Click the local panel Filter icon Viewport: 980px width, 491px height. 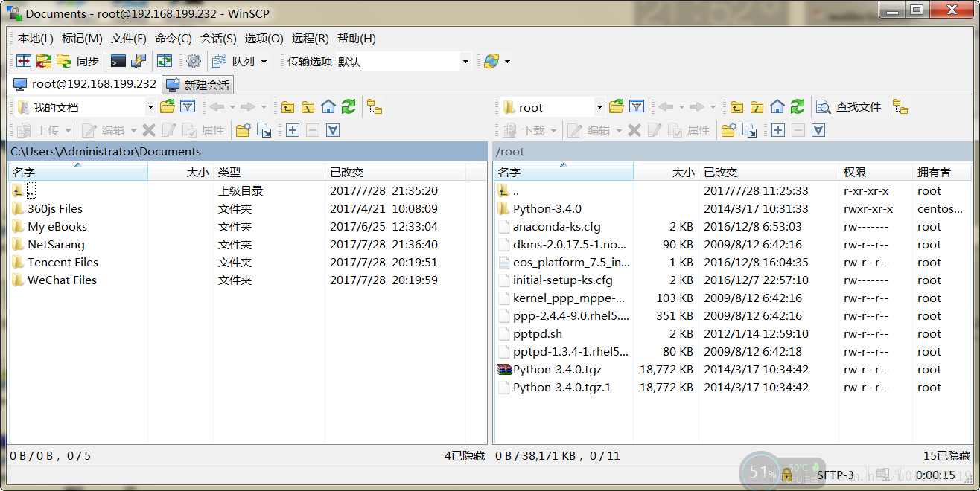[x=188, y=107]
